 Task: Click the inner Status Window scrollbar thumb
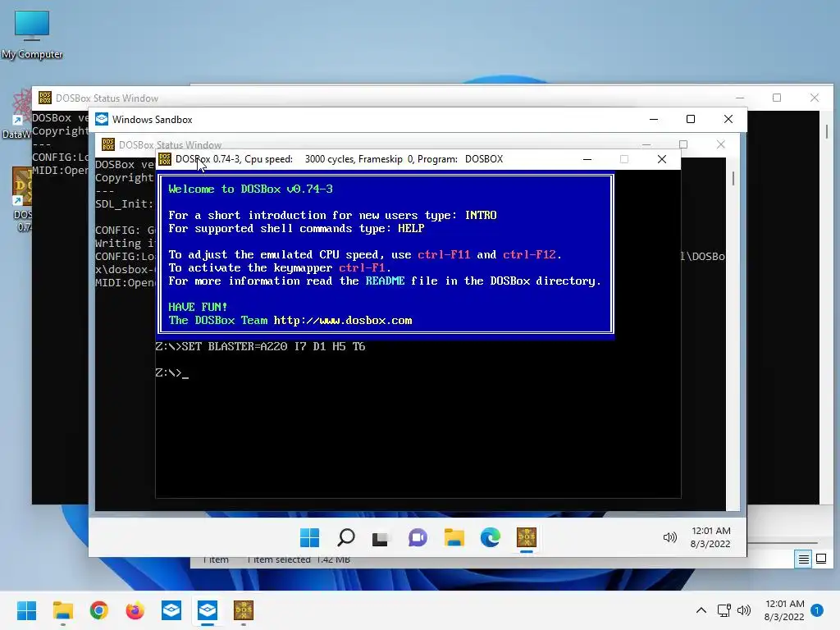click(733, 178)
